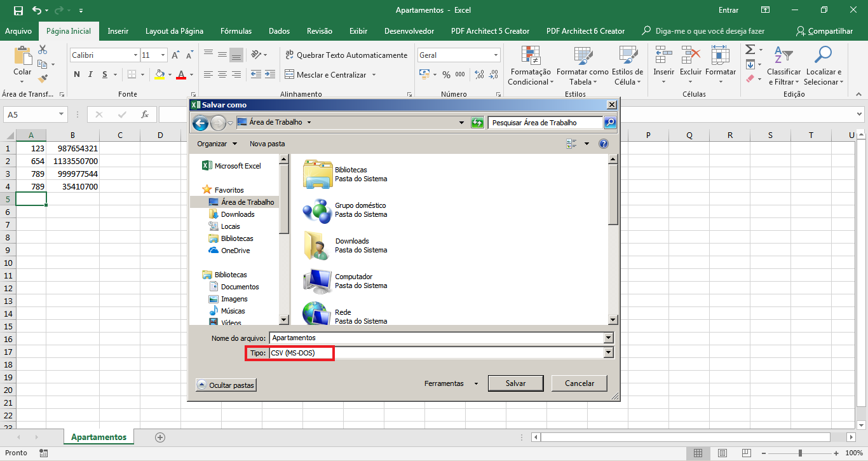The height and width of the screenshot is (461, 868).
Task: Click the new sheet plus icon
Action: point(160,437)
